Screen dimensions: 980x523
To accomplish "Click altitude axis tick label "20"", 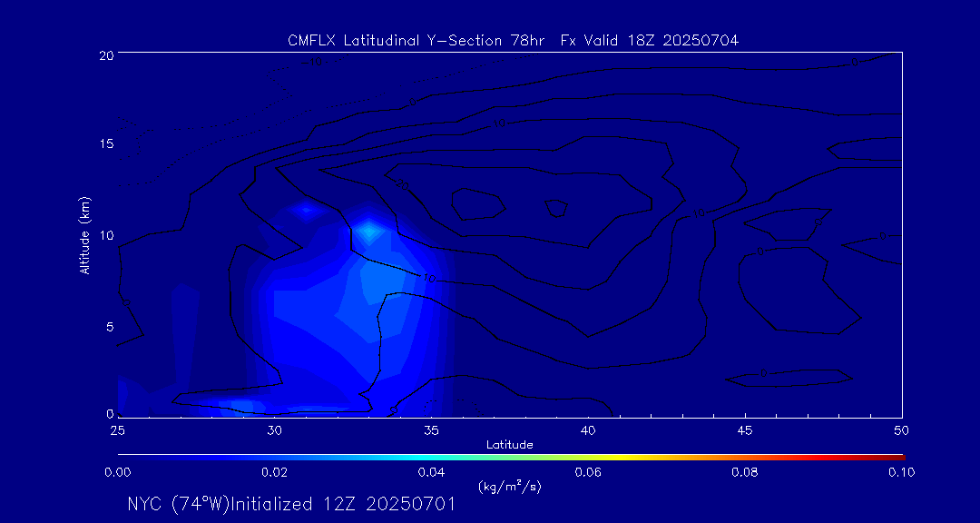I will pos(106,54).
